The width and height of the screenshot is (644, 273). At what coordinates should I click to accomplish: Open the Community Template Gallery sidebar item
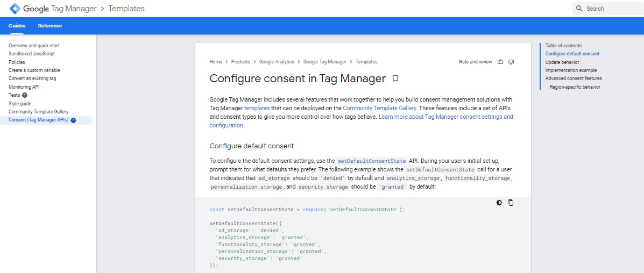point(38,112)
